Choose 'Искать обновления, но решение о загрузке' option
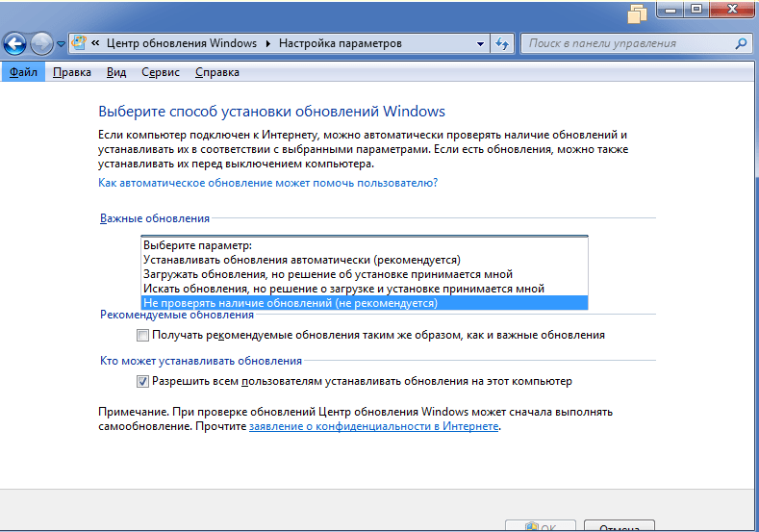This screenshot has width=759, height=532. [365, 289]
